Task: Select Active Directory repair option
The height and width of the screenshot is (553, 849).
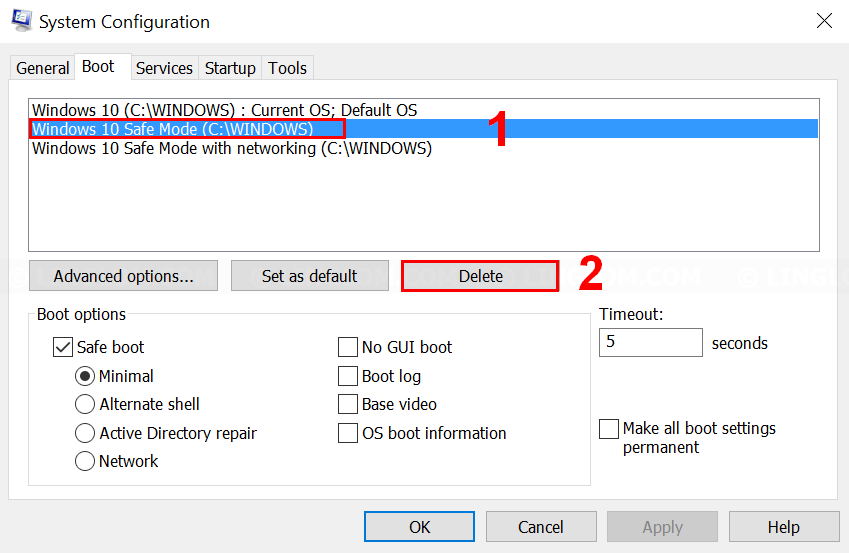Action: (84, 433)
